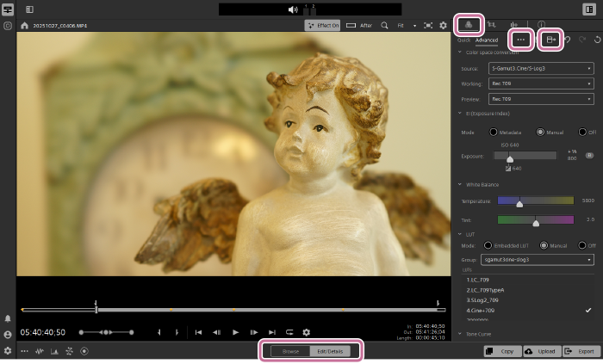The height and width of the screenshot is (364, 603).
Task: Redo the color adjustment
Action: tap(582, 40)
